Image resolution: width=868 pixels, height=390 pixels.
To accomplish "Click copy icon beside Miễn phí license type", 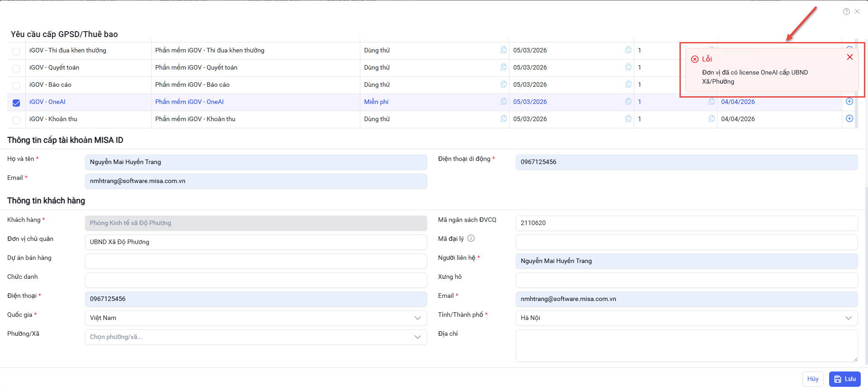I will point(503,102).
